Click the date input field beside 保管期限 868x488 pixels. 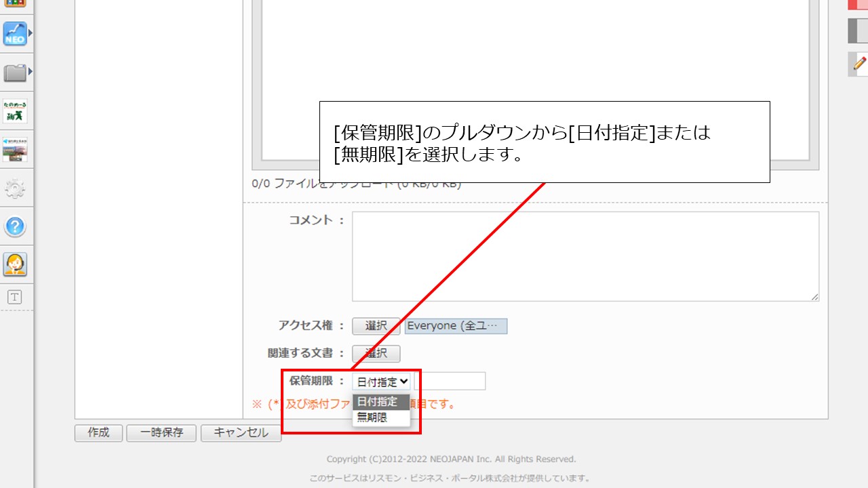pos(450,380)
